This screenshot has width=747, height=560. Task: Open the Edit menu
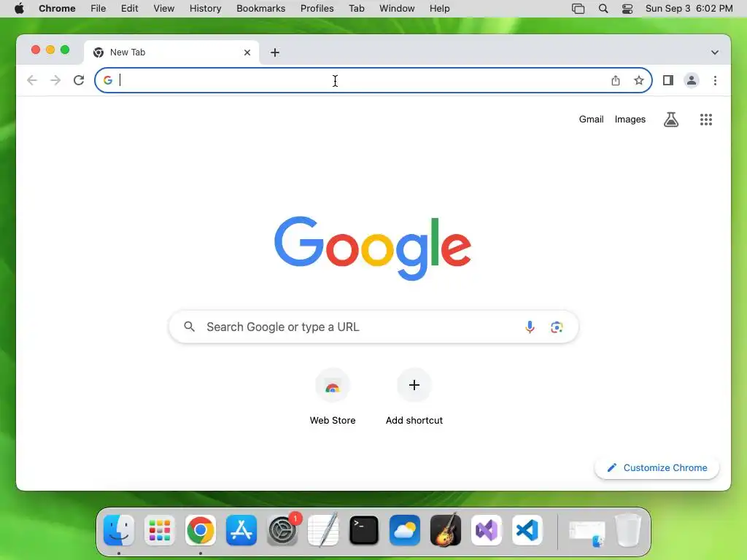129,9
